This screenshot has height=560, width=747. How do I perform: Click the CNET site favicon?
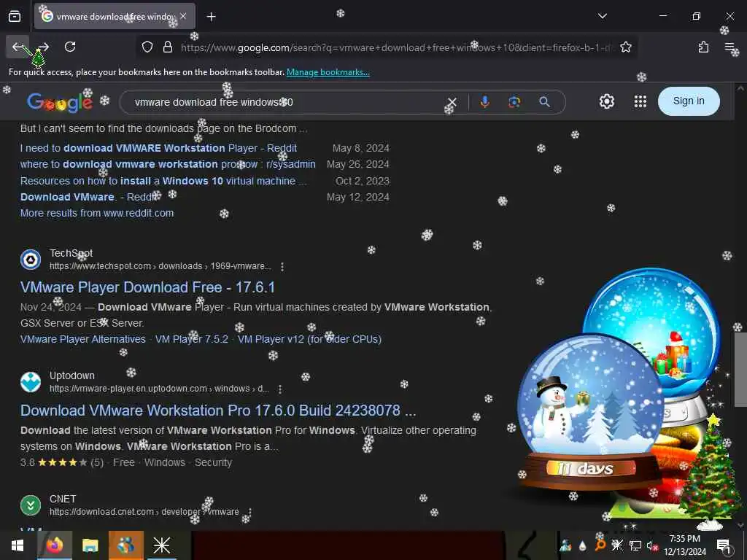[31, 505]
